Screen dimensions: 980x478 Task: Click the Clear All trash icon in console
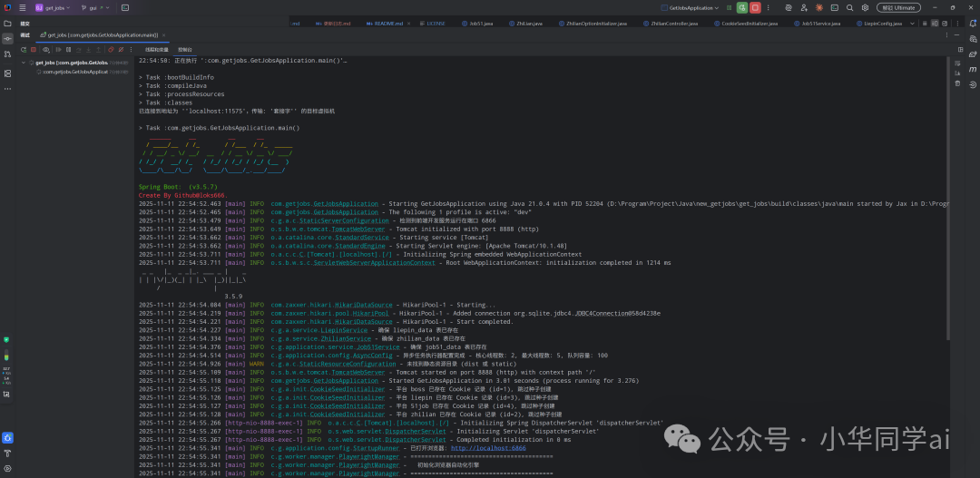956,83
